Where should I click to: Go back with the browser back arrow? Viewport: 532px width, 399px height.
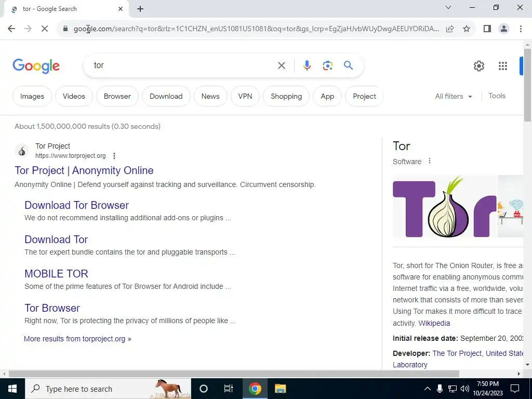11,29
